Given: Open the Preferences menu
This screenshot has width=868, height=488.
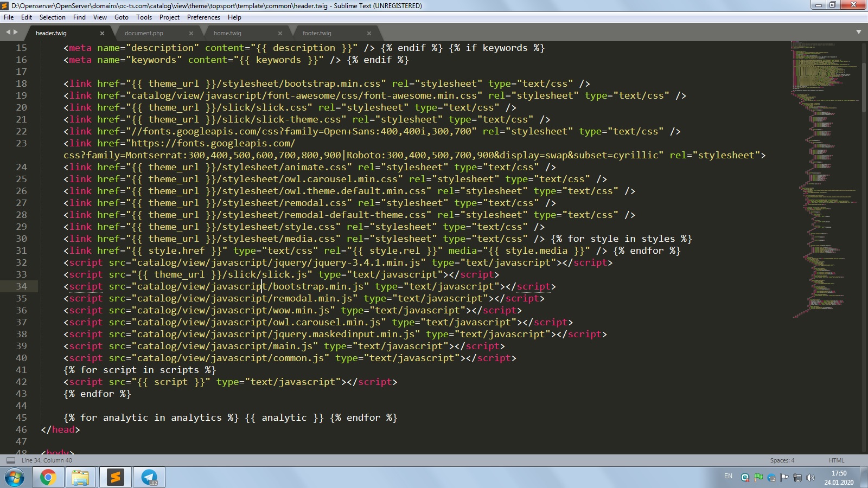Looking at the screenshot, I should 203,17.
